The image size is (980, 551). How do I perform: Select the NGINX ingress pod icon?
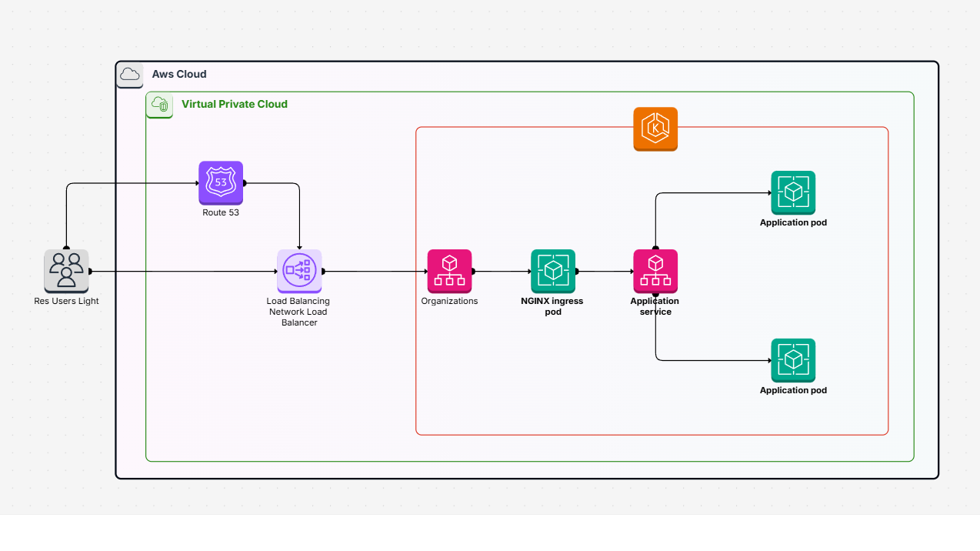coord(552,271)
